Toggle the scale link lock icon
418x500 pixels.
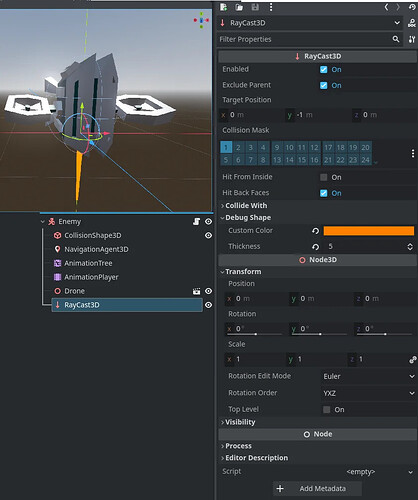coord(412,360)
